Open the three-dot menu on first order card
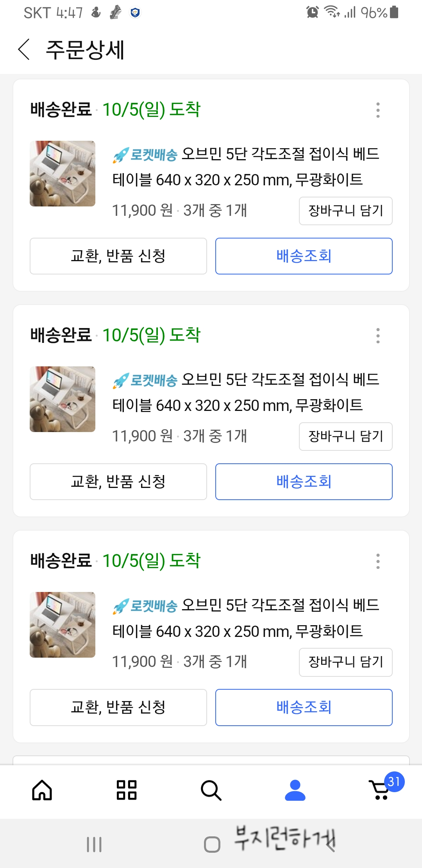The width and height of the screenshot is (422, 868). (x=378, y=110)
